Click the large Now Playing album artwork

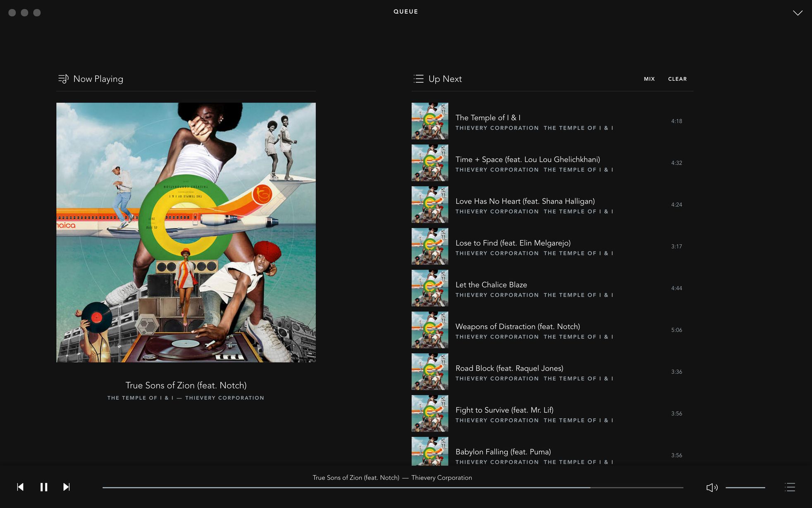click(x=186, y=232)
